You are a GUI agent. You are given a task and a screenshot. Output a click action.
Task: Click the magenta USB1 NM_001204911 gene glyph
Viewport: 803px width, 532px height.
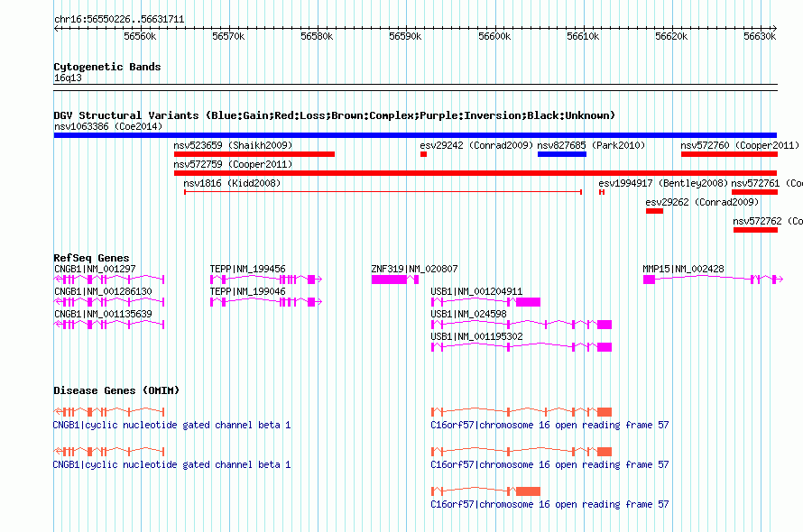pyautogui.click(x=485, y=301)
